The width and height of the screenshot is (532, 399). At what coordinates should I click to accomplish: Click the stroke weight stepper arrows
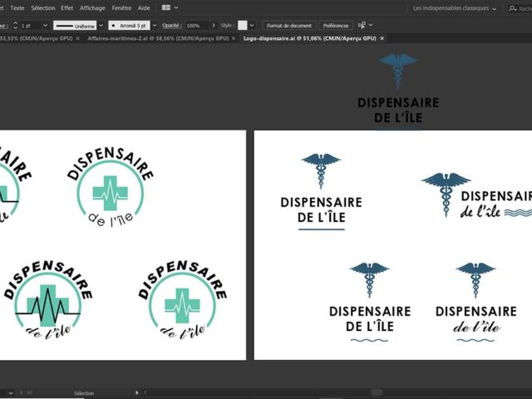(15, 26)
